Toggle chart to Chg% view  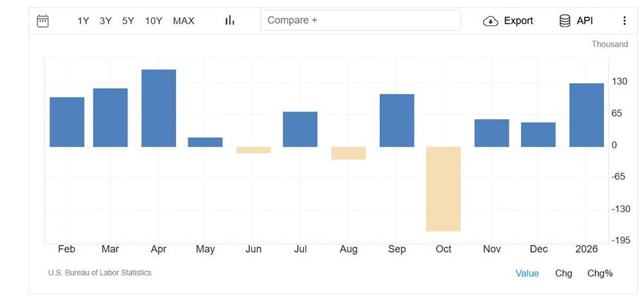pos(600,273)
